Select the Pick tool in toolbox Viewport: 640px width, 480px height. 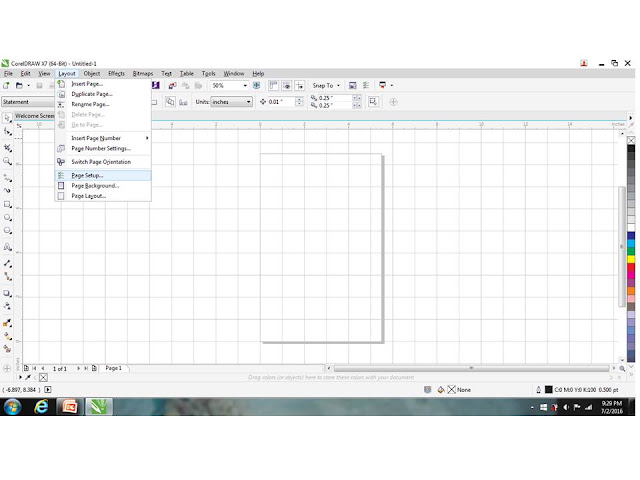[x=7, y=118]
